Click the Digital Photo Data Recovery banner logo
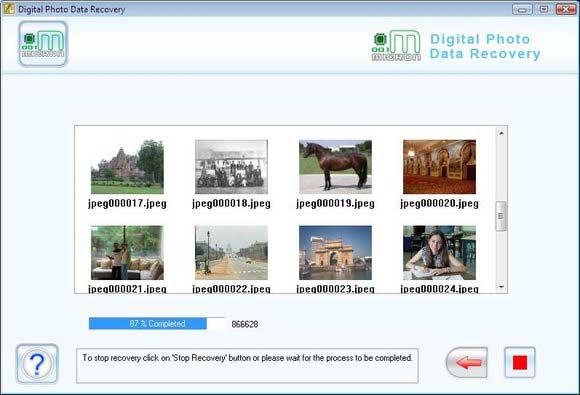The image size is (580, 395). (x=456, y=46)
